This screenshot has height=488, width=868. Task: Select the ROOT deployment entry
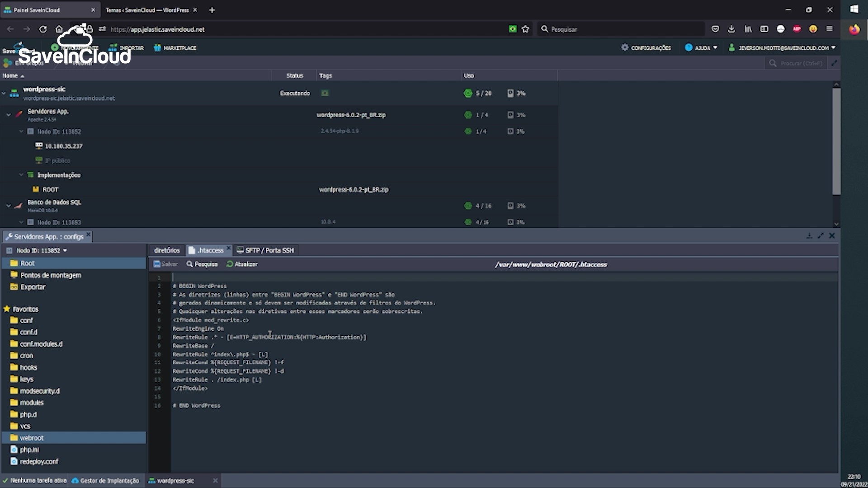[50, 190]
